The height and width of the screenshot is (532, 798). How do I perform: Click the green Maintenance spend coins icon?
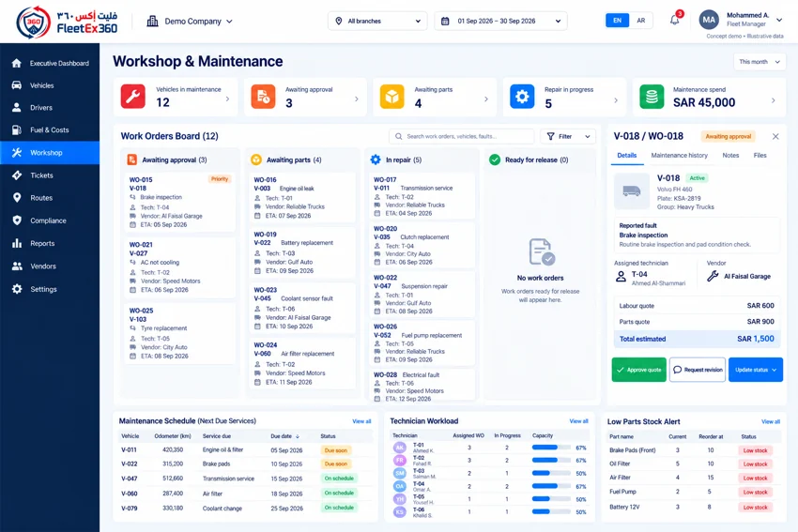click(652, 97)
